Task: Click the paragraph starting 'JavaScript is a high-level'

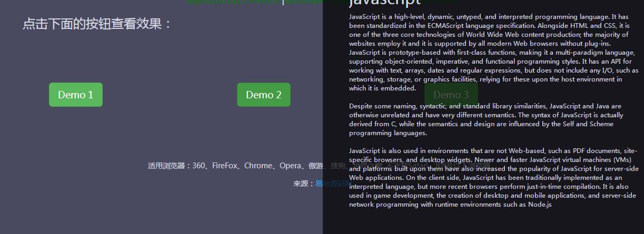Action: (x=493, y=53)
